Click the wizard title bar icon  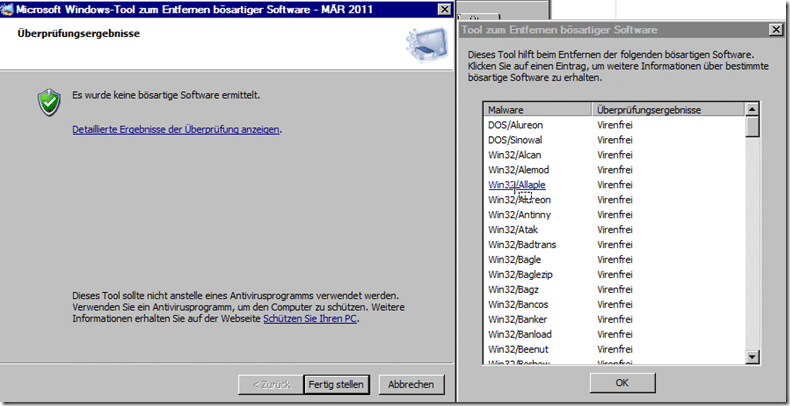[8, 10]
